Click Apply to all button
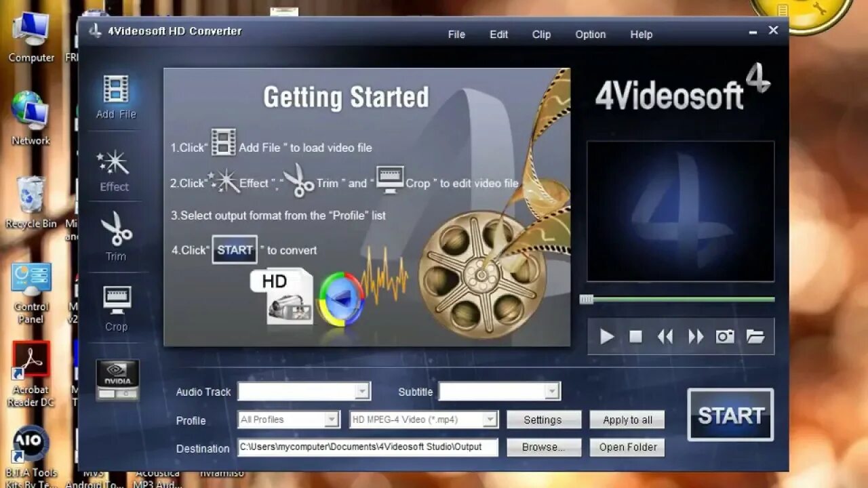The width and height of the screenshot is (868, 488). click(627, 420)
